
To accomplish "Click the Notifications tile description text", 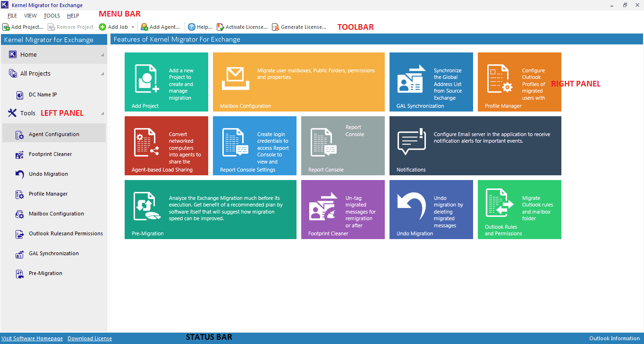I will click(x=492, y=138).
